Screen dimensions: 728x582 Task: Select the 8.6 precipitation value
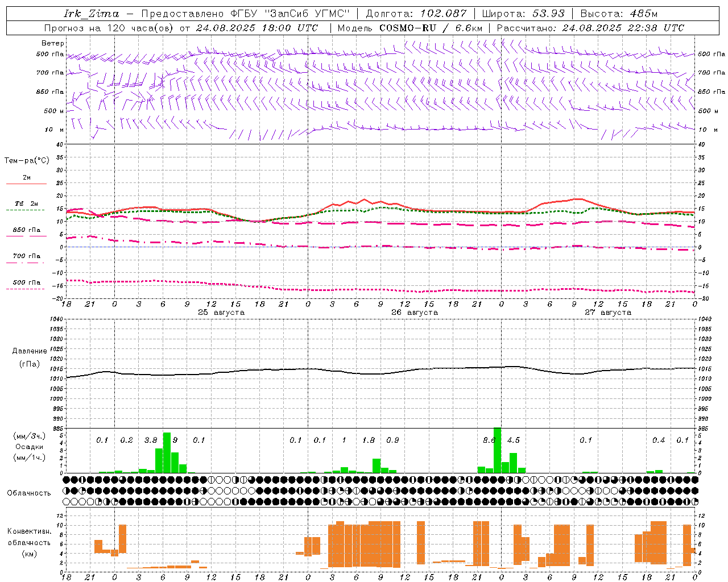tap(489, 440)
